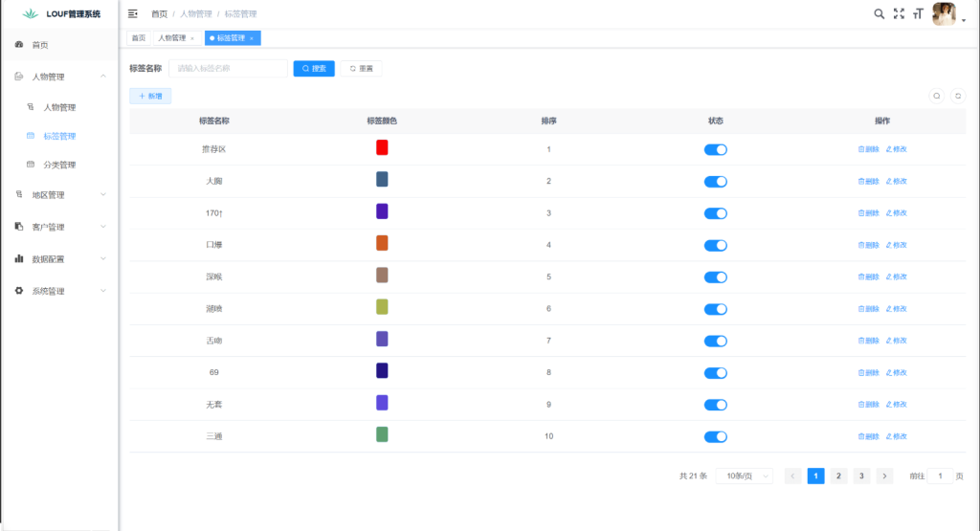Screen dimensions: 980x531
Task: Toggle status switch for 大胸
Action: click(x=716, y=181)
